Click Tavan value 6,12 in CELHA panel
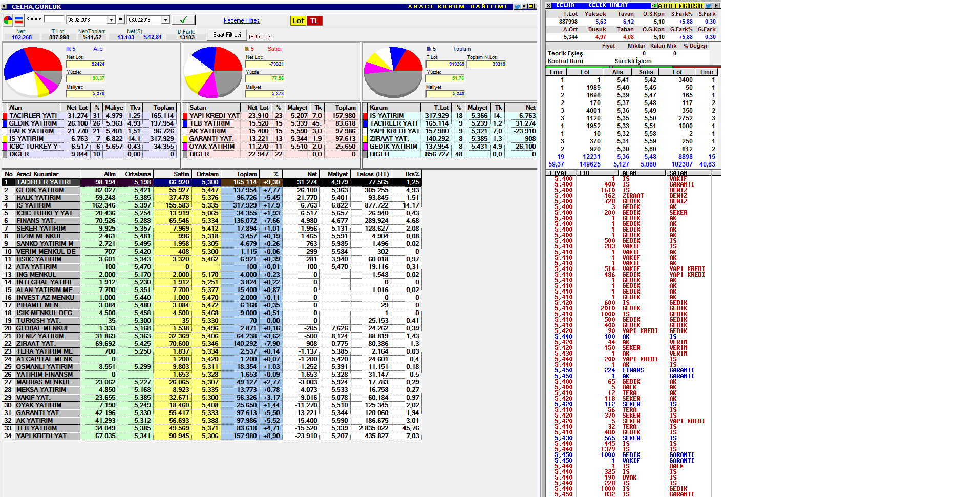 628,22
